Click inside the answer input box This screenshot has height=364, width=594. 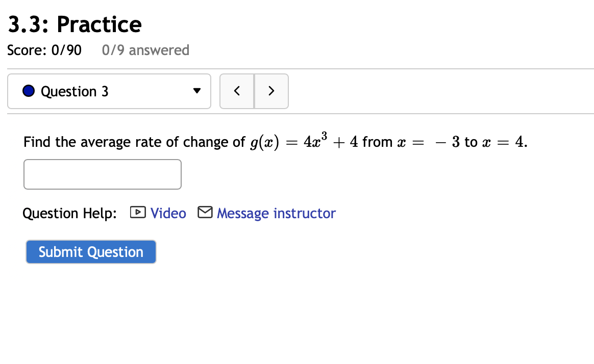pos(102,174)
